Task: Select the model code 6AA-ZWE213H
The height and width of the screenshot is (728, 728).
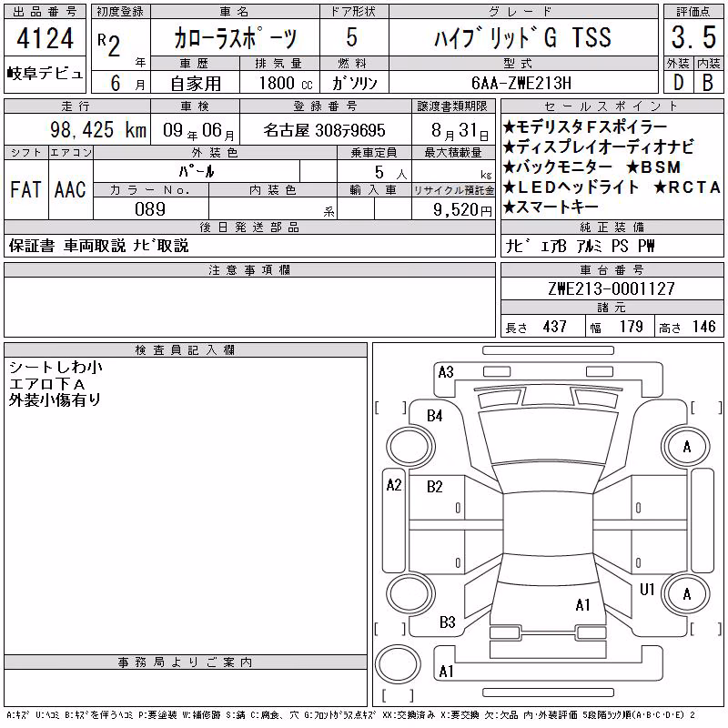Action: [x=521, y=83]
